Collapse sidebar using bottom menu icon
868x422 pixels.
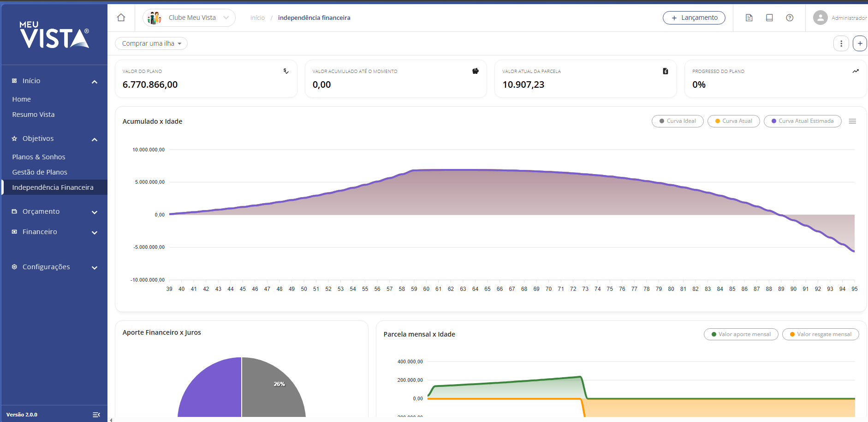coord(96,415)
